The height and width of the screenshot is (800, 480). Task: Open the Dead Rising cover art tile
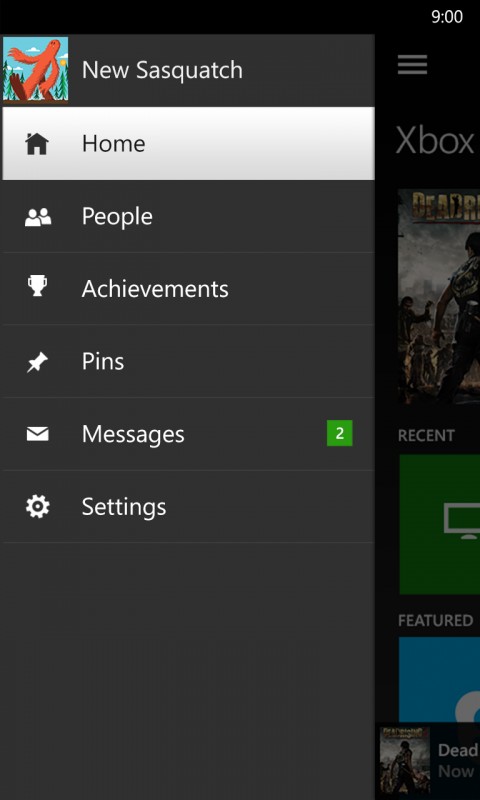(439, 296)
